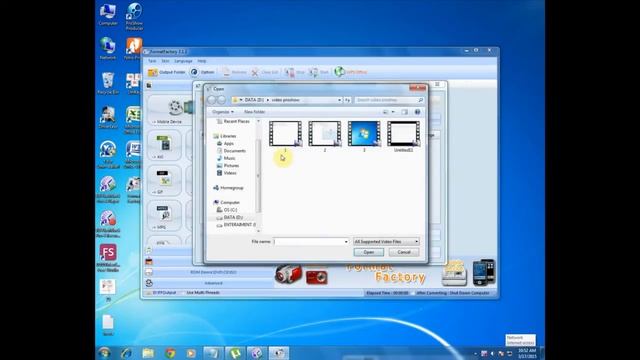Click the Back navigation button in dialog
This screenshot has height=360, width=640.
[x=212, y=100]
